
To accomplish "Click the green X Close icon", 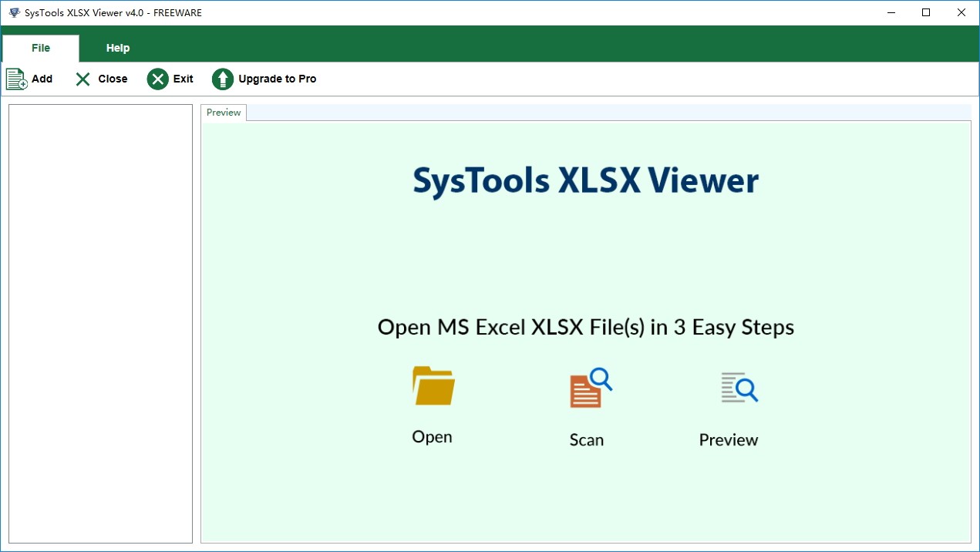I will [x=83, y=79].
